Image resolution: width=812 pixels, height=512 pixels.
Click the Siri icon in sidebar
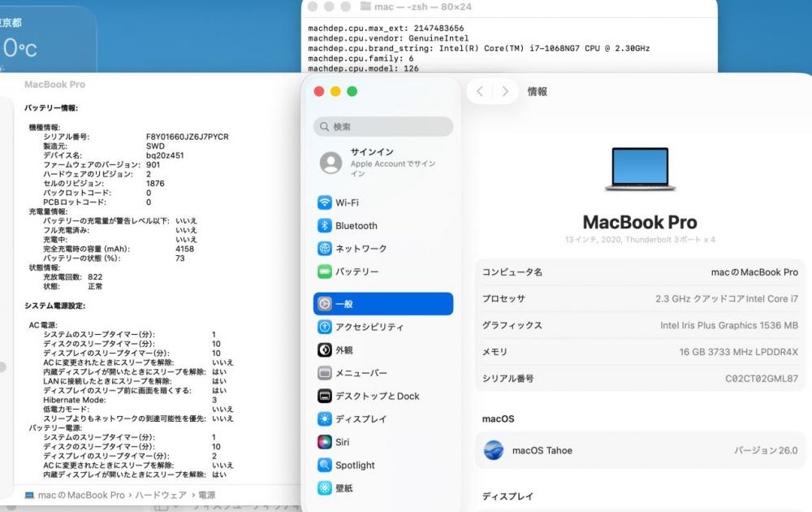click(x=325, y=442)
